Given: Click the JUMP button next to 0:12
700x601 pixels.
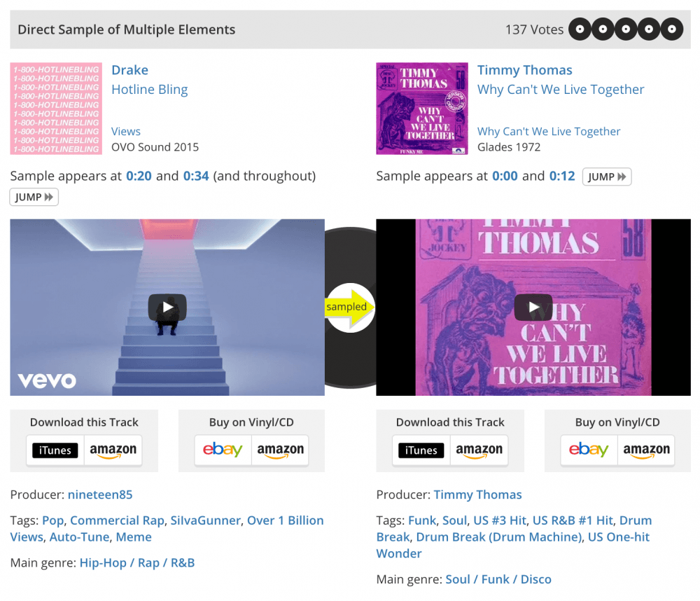Looking at the screenshot, I should click(x=607, y=177).
